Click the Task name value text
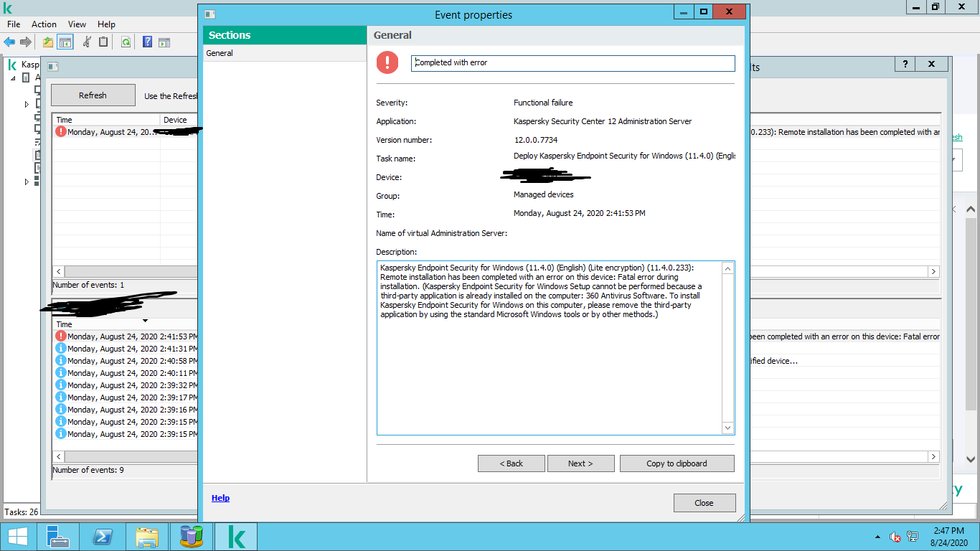 (624, 156)
